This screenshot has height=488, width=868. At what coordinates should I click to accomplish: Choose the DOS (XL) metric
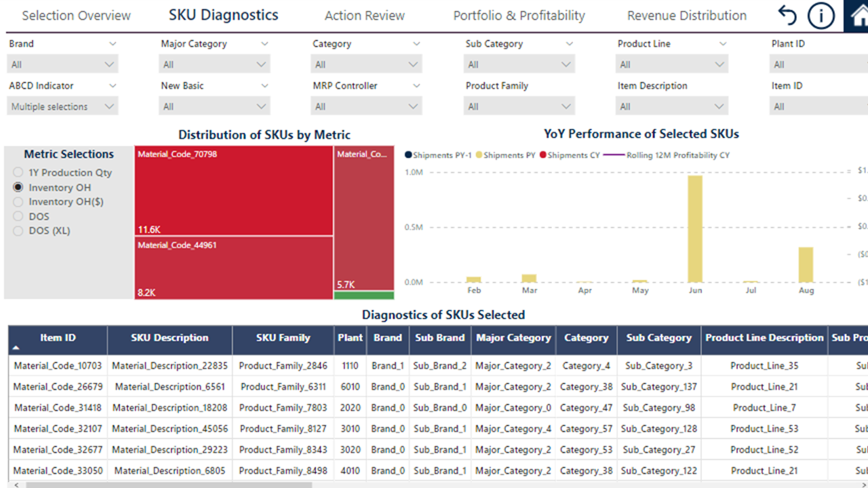pos(18,231)
